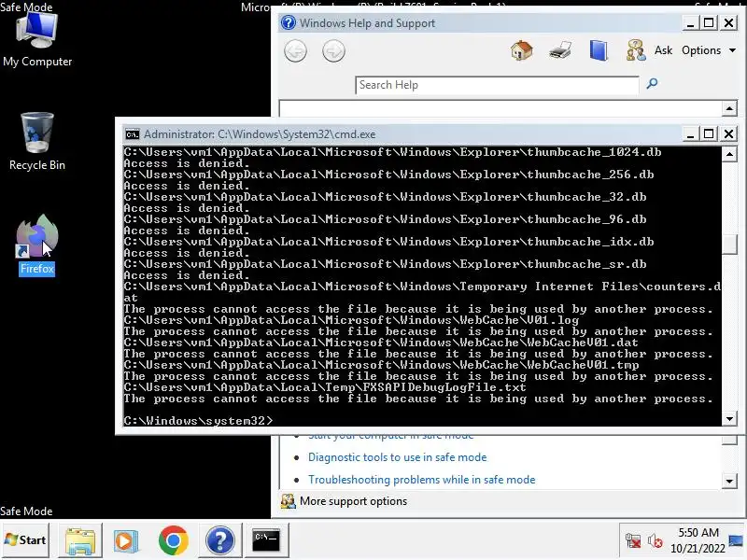Click the WebCacheV01.tmp path line
Viewport: 747px width, 560px height.
(x=381, y=365)
